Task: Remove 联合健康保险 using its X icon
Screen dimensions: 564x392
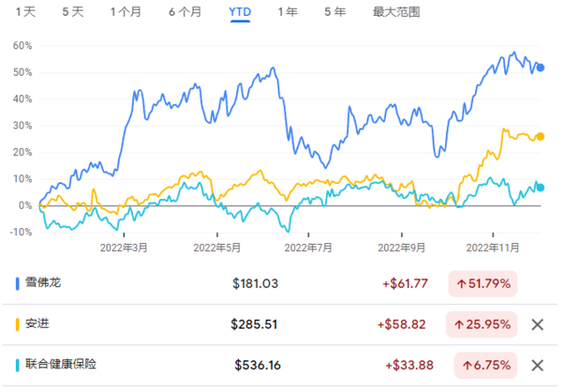Action: tap(537, 366)
